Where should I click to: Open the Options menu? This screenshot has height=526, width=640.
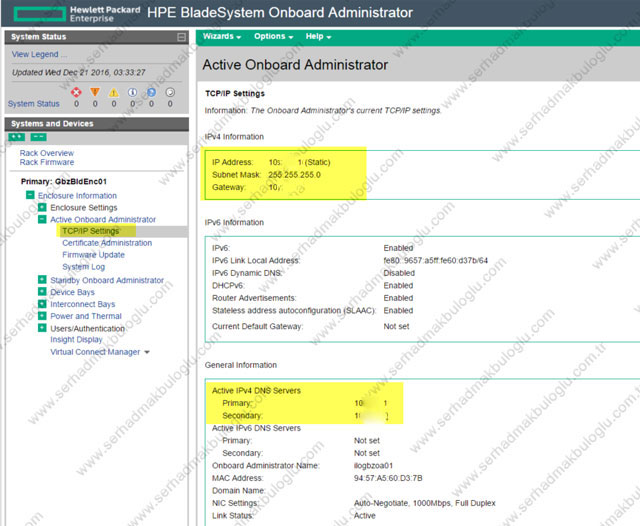pyautogui.click(x=273, y=37)
